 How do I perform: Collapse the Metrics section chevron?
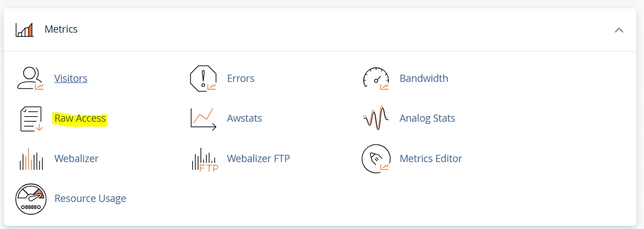click(x=619, y=30)
